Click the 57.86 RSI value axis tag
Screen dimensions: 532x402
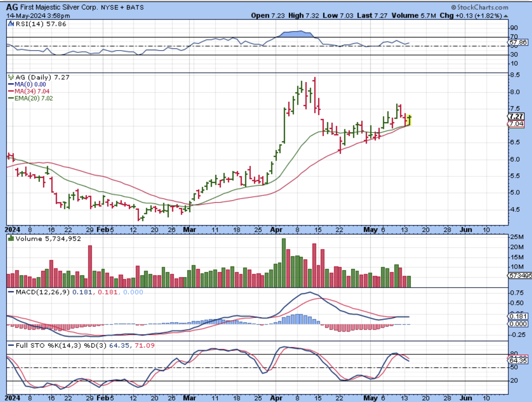[518, 42]
